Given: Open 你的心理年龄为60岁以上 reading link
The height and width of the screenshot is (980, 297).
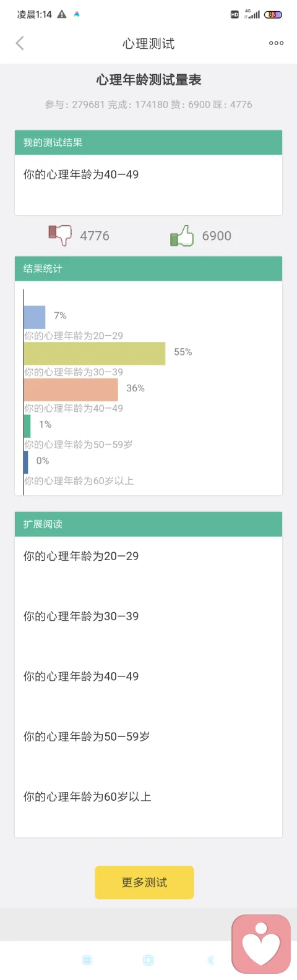Looking at the screenshot, I should click(87, 796).
